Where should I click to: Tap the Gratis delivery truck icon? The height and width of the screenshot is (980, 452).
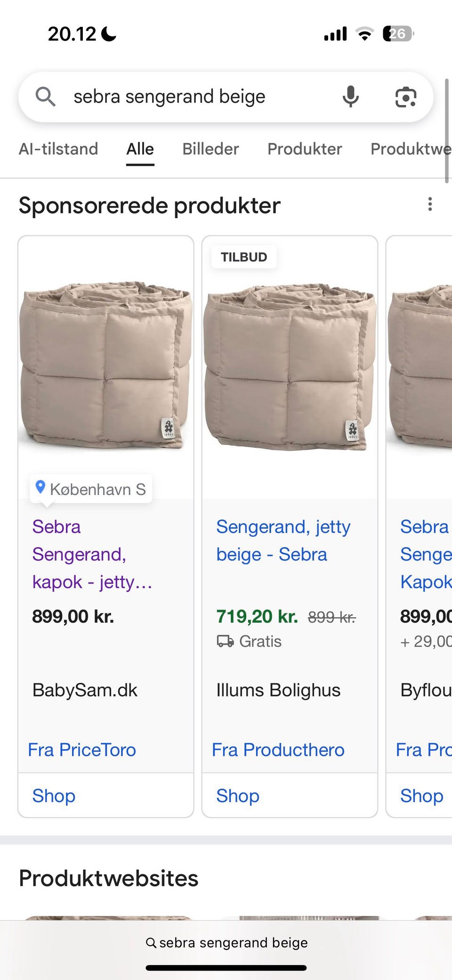coord(225,641)
